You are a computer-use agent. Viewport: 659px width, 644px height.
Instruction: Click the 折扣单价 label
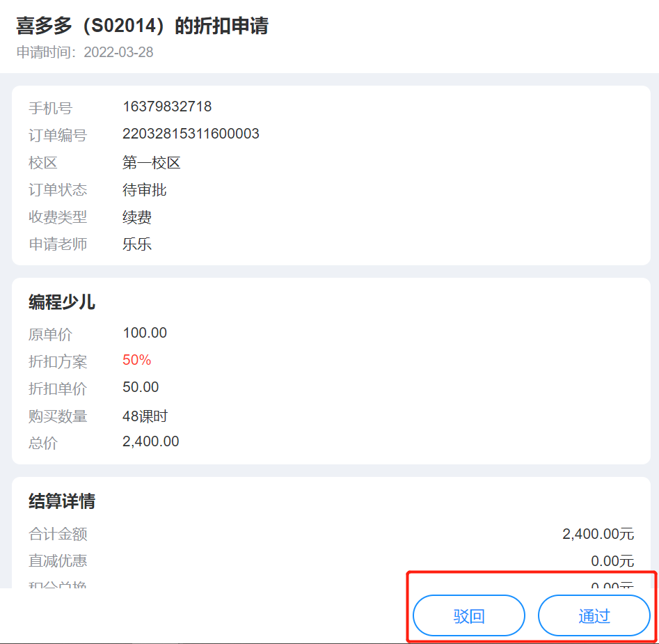tap(58, 388)
